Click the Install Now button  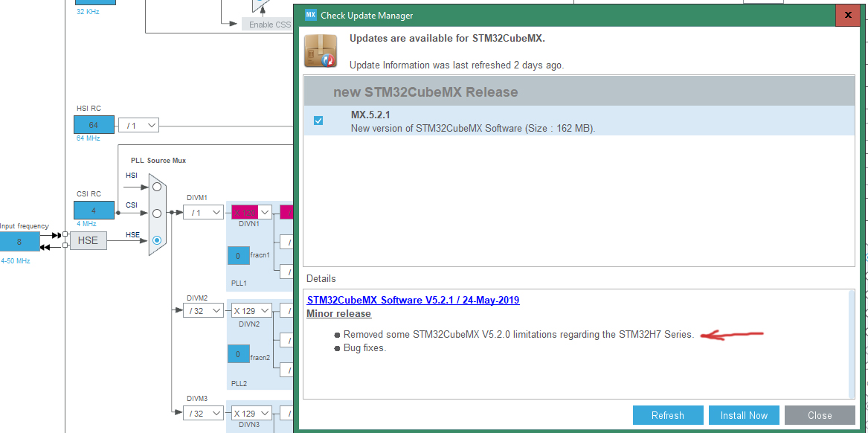744,415
